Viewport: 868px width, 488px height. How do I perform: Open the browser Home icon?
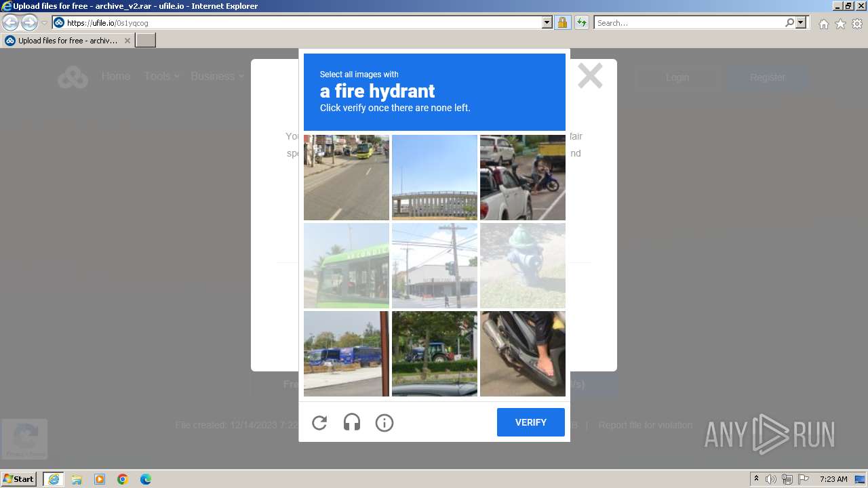point(823,24)
